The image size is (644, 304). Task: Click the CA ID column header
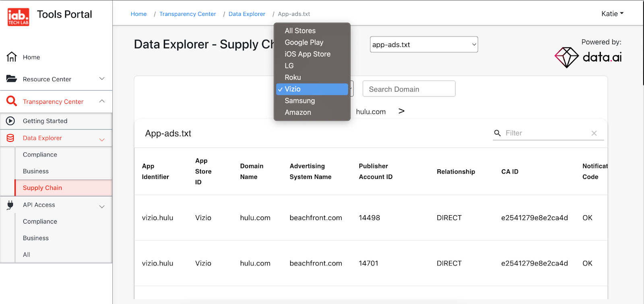click(x=510, y=172)
